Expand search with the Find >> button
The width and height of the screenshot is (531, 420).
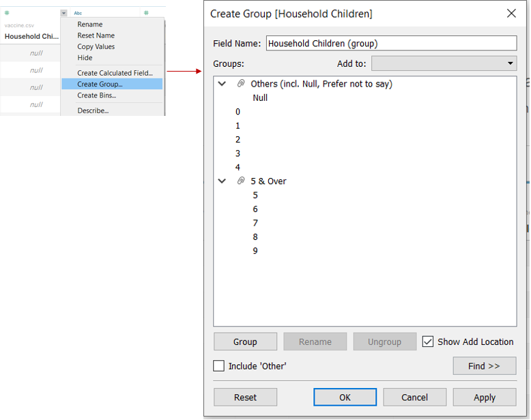pos(484,366)
